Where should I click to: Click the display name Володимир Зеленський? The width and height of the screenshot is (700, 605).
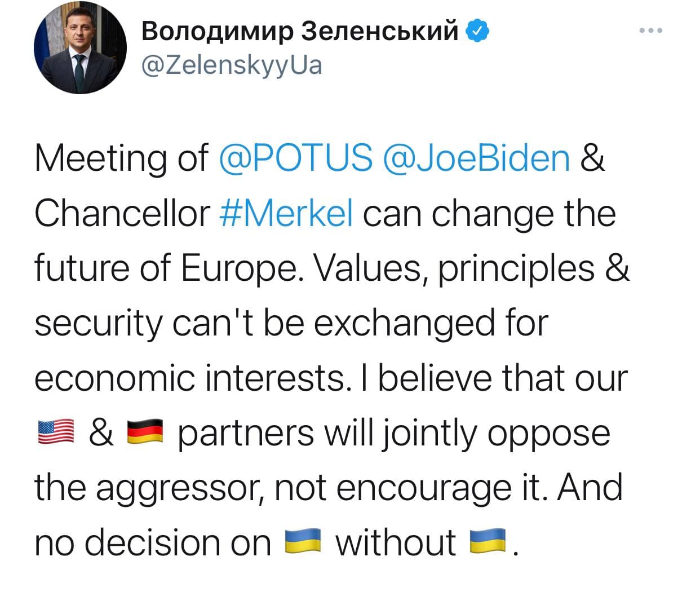[300, 32]
